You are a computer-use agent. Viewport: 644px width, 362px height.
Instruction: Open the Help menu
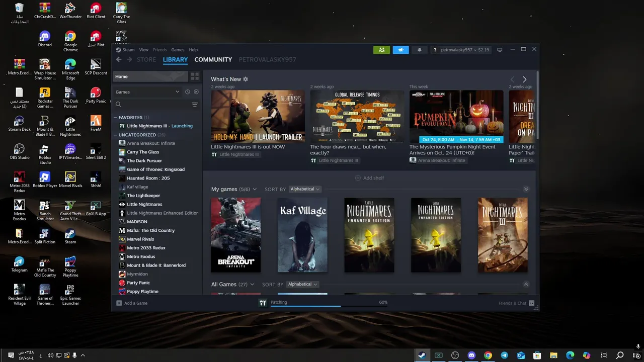point(193,50)
